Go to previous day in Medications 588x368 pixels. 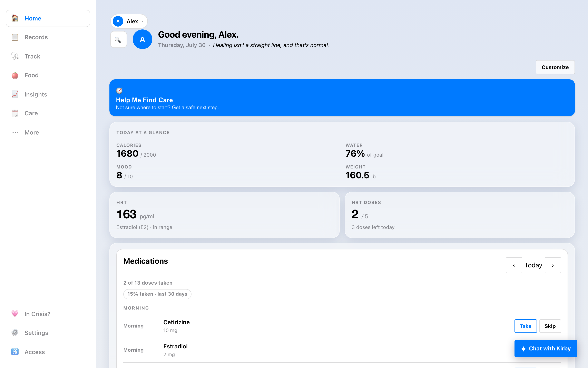click(514, 265)
